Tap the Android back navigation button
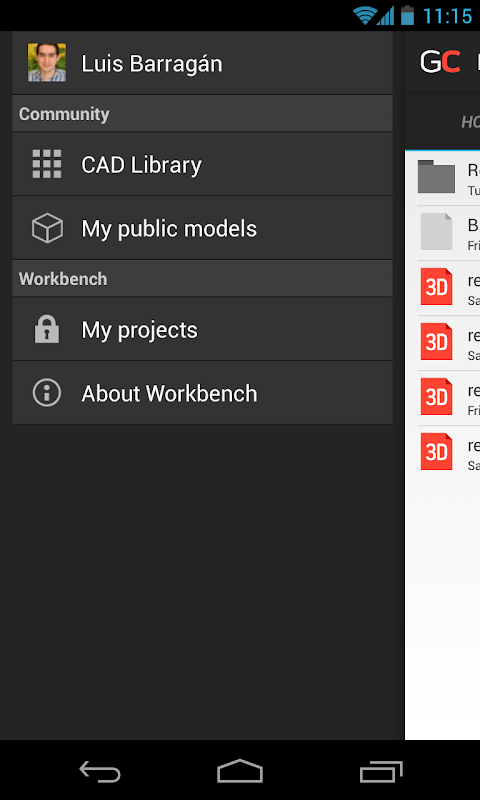 coord(100,771)
